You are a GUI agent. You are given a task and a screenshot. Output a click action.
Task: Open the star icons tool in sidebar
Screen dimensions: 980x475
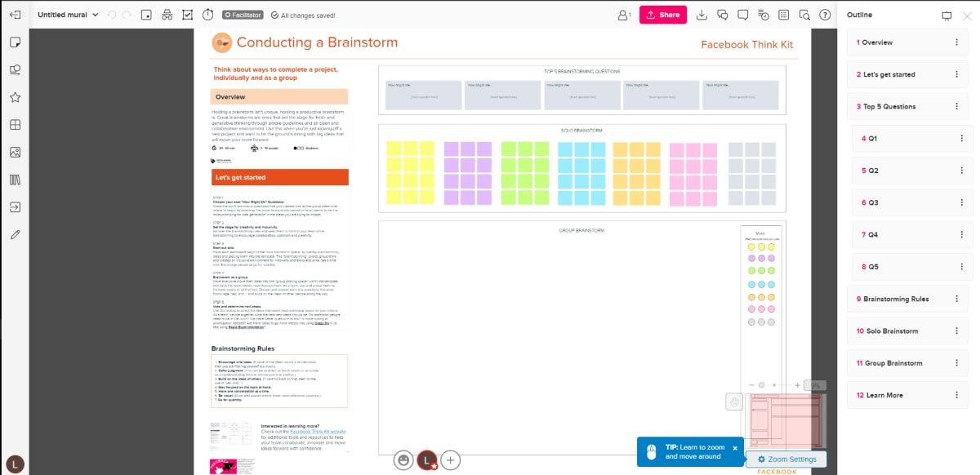pos(15,97)
